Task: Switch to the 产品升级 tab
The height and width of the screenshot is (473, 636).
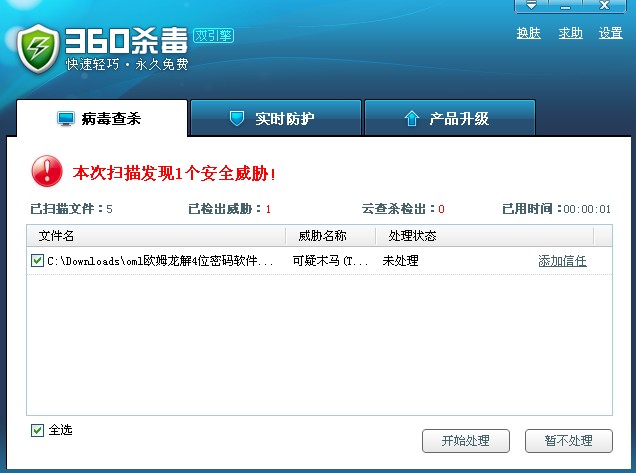Action: [x=449, y=119]
